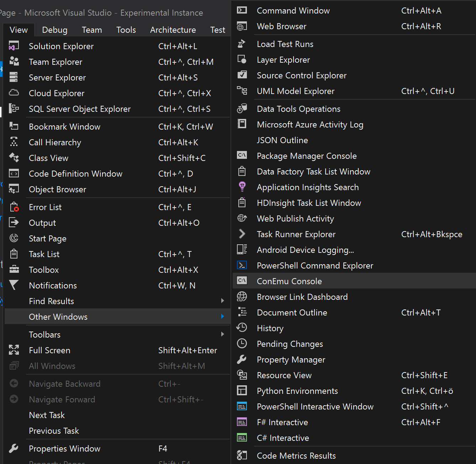Click the Class View icon
Screen dimensions: 476x464
pos(14,158)
